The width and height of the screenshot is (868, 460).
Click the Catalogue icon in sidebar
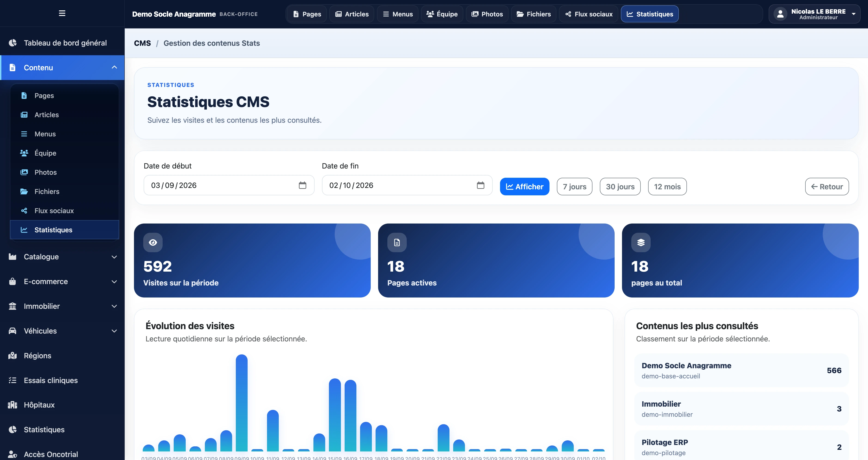point(12,257)
